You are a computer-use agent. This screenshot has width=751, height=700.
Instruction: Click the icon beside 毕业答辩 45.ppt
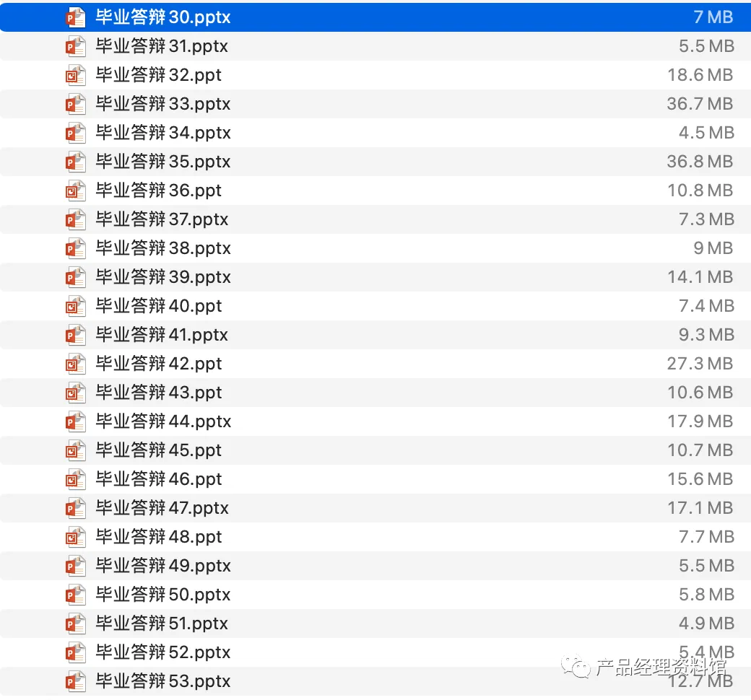click(76, 450)
